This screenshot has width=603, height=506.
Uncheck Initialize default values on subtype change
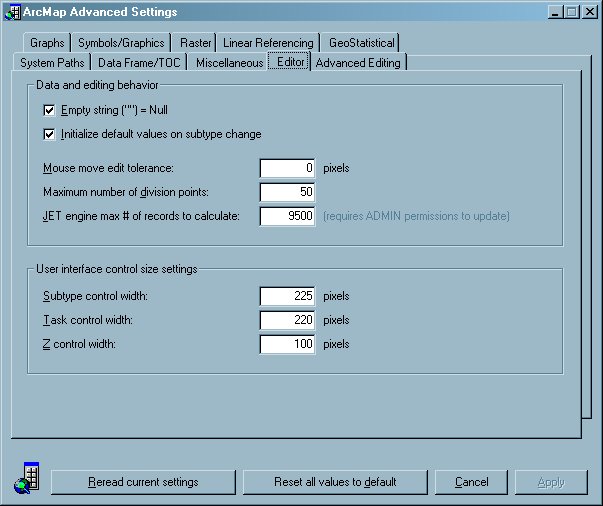pos(49,134)
